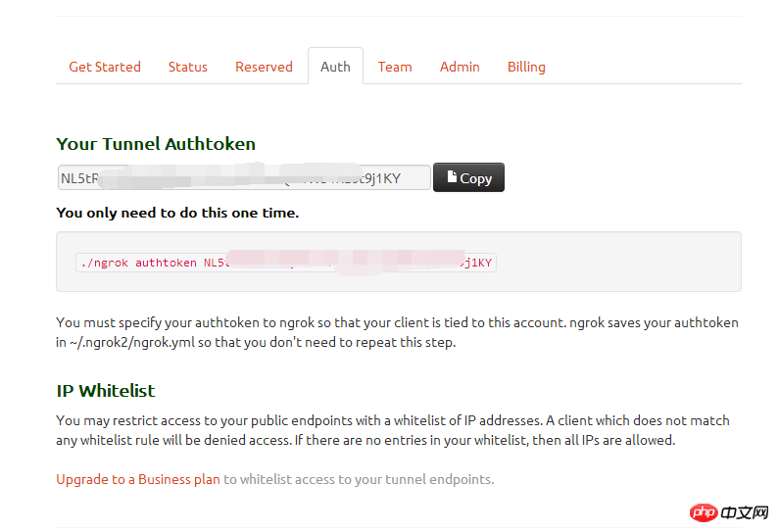Switch to the Status tab

[188, 67]
